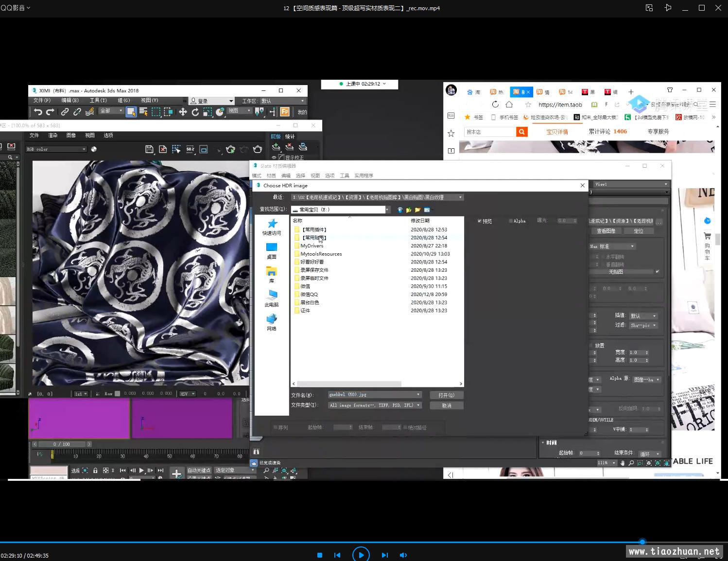Open the workspace 默认 dropdown
The height and width of the screenshot is (561, 728).
pyautogui.click(x=283, y=101)
